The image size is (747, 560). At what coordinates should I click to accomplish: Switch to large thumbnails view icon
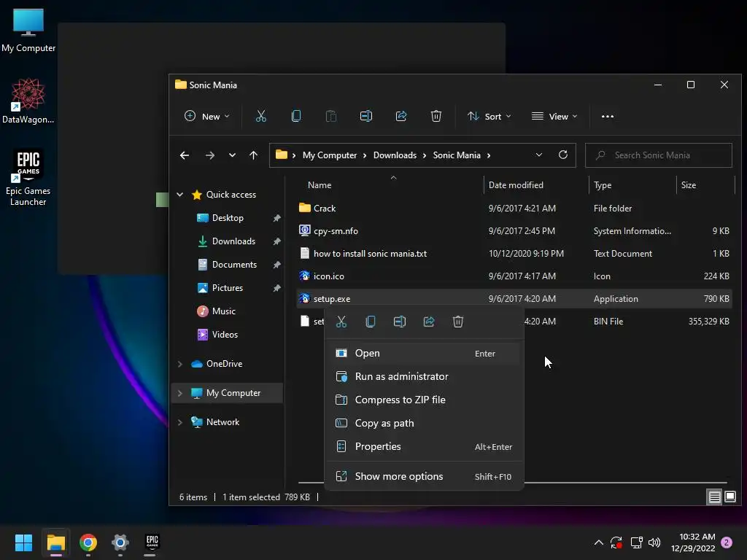pyautogui.click(x=730, y=497)
